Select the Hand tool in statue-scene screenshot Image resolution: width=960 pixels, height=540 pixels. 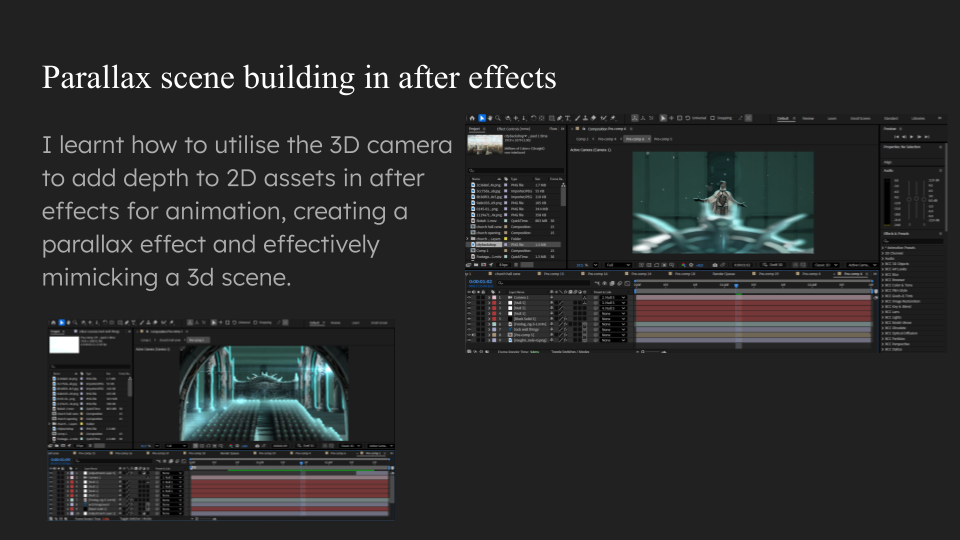coord(490,118)
